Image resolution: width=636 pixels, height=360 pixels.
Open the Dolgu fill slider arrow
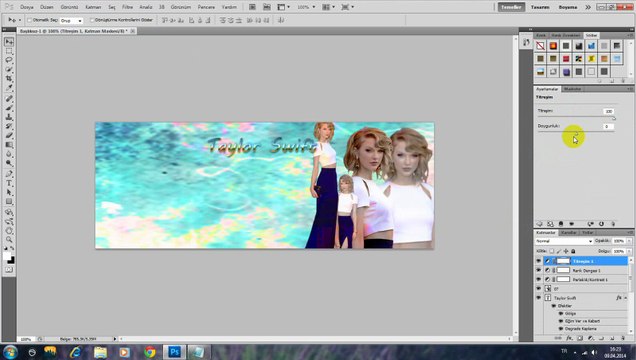629,251
